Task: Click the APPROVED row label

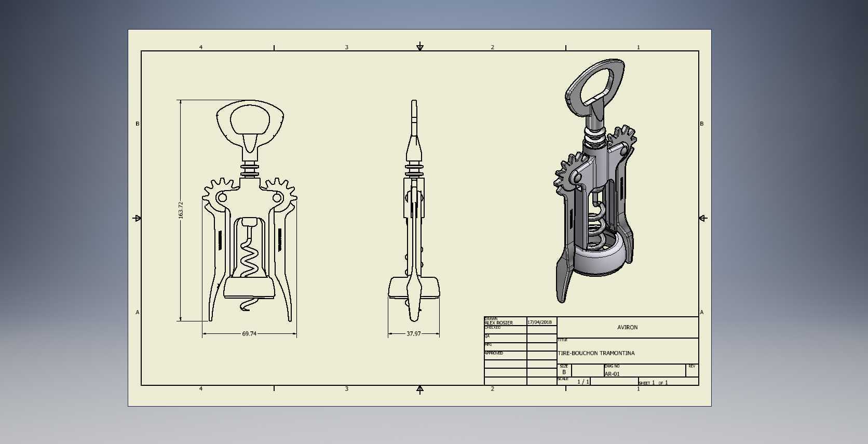Action: 494,353
